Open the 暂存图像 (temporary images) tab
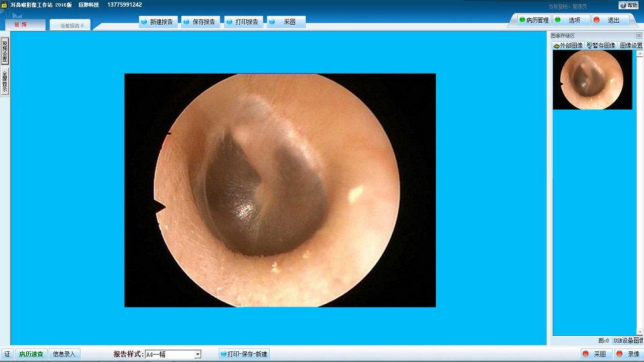 [x=601, y=46]
